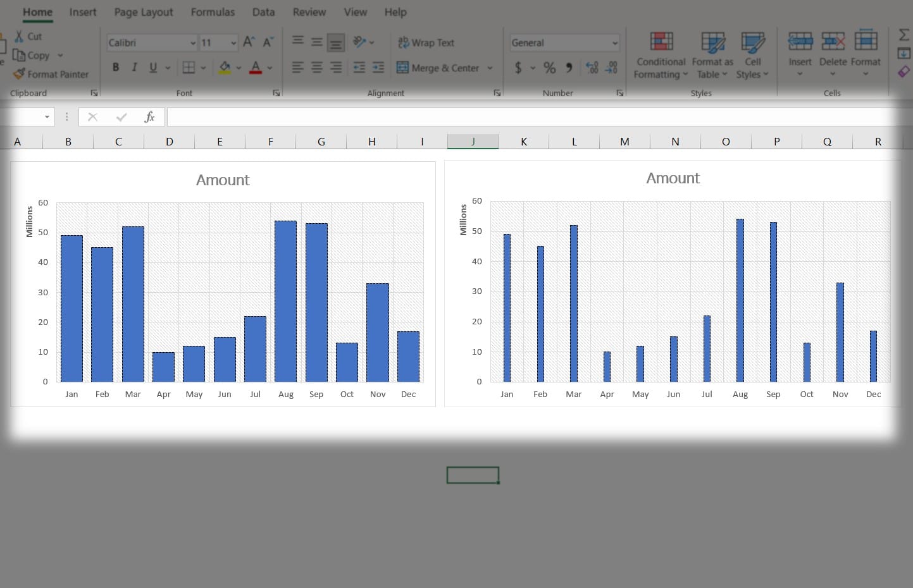Image resolution: width=913 pixels, height=588 pixels.
Task: Click the Increase Decimal icon
Action: click(x=592, y=68)
